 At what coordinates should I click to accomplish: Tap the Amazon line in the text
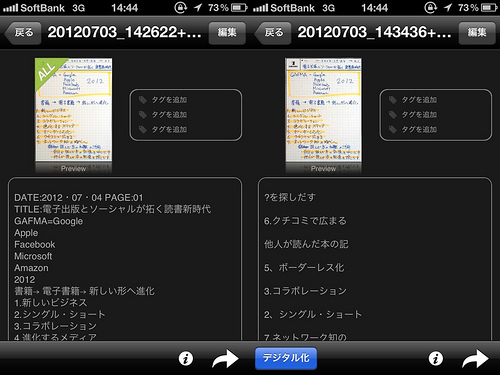click(x=31, y=268)
